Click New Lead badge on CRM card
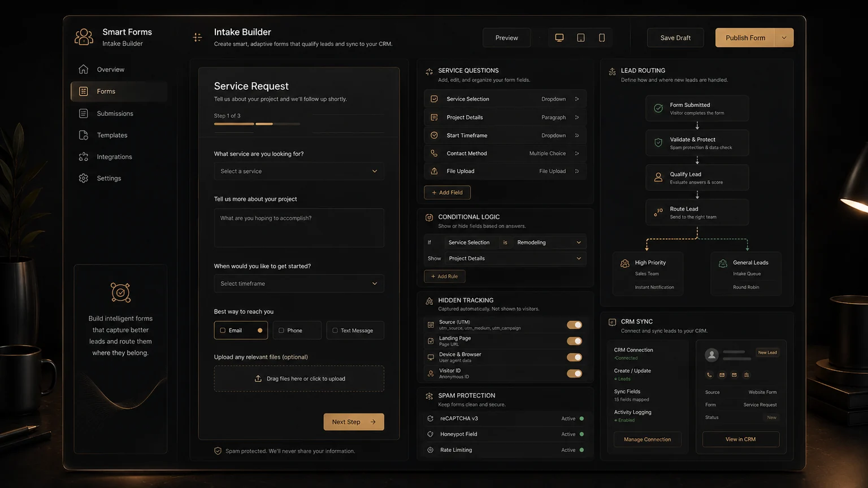This screenshot has height=488, width=868. point(767,352)
